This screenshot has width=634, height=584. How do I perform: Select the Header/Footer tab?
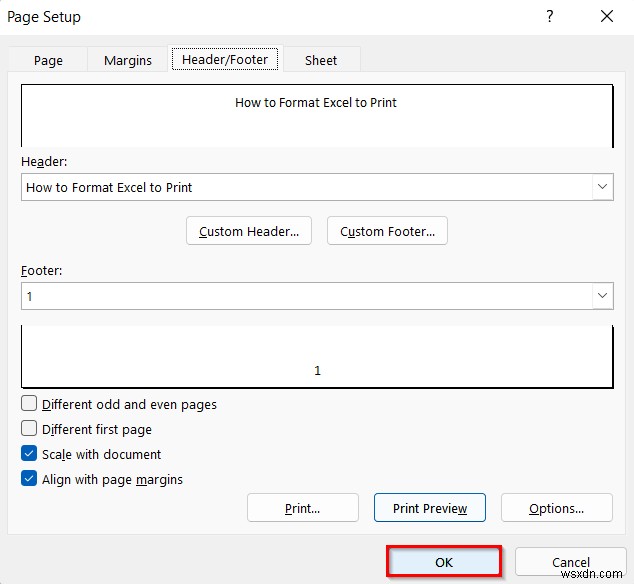[x=225, y=60]
